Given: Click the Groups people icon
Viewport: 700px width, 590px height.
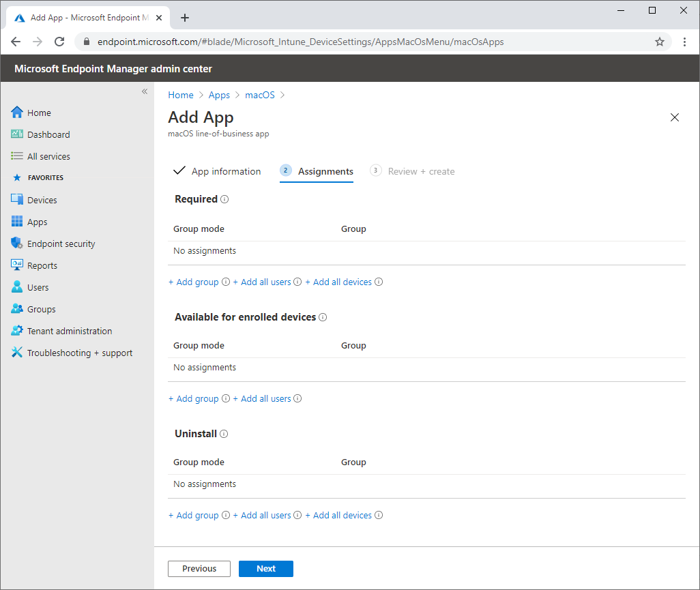Looking at the screenshot, I should pyautogui.click(x=17, y=308).
